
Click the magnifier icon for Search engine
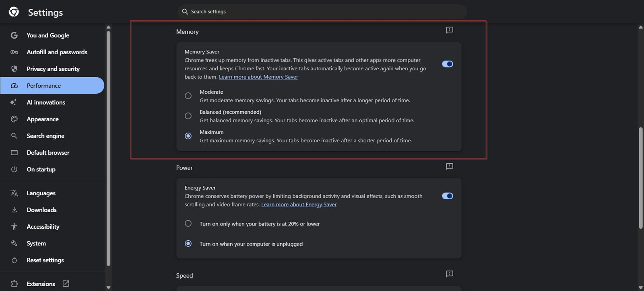coord(14,136)
